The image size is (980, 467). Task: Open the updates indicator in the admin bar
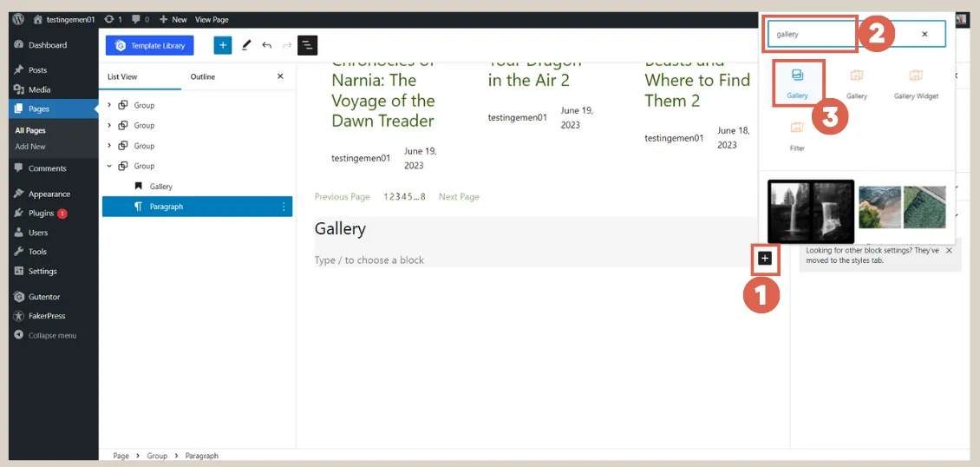(114, 19)
